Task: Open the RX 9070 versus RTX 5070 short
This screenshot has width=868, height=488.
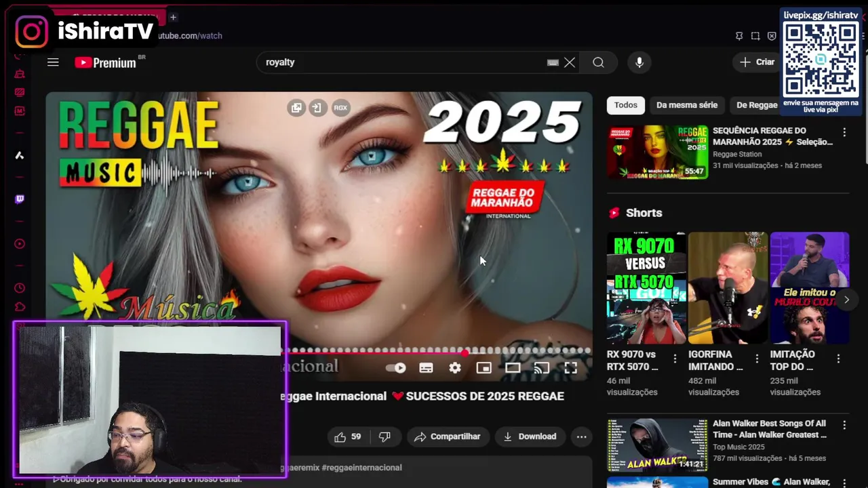Action: (646, 288)
